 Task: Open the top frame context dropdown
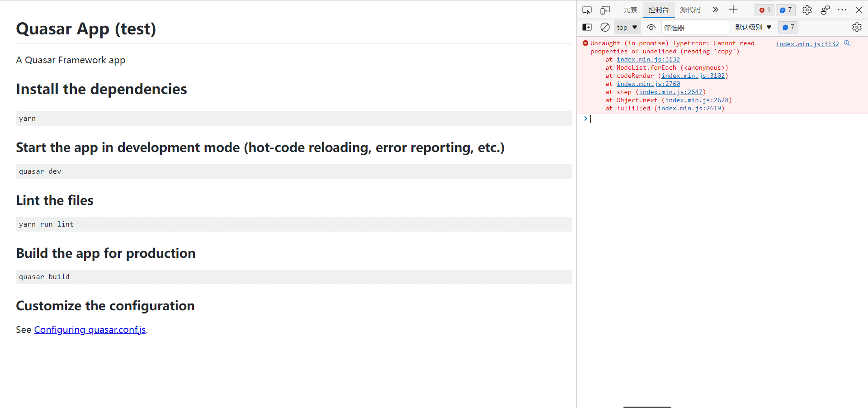pyautogui.click(x=627, y=27)
